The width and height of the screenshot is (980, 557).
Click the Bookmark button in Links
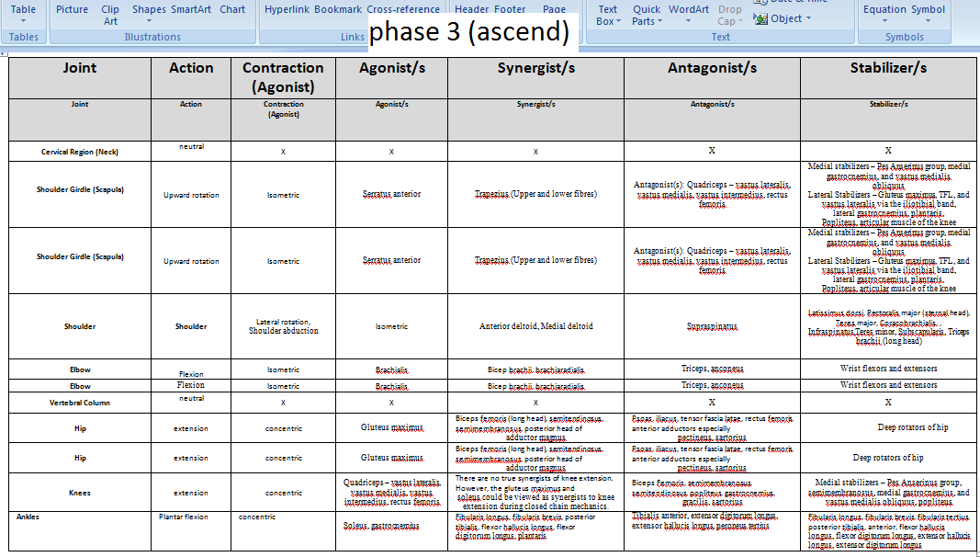coord(338,10)
